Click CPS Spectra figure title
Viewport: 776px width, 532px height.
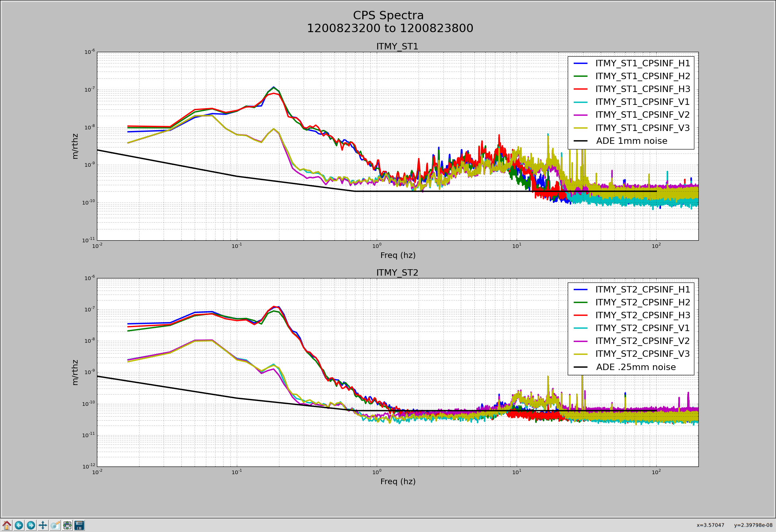coord(388,16)
